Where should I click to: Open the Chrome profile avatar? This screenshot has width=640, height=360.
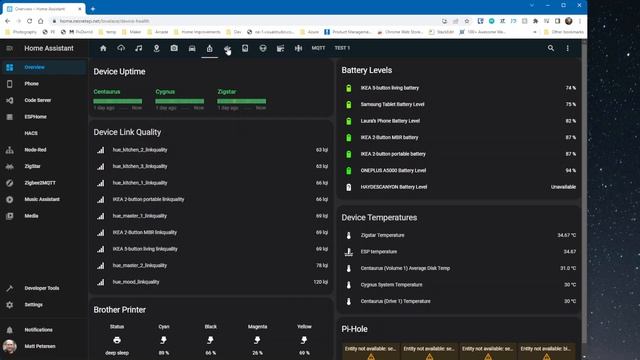[569, 21]
